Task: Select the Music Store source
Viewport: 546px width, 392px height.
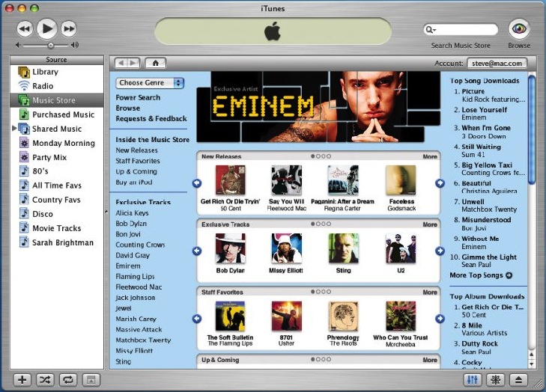Action: point(57,100)
